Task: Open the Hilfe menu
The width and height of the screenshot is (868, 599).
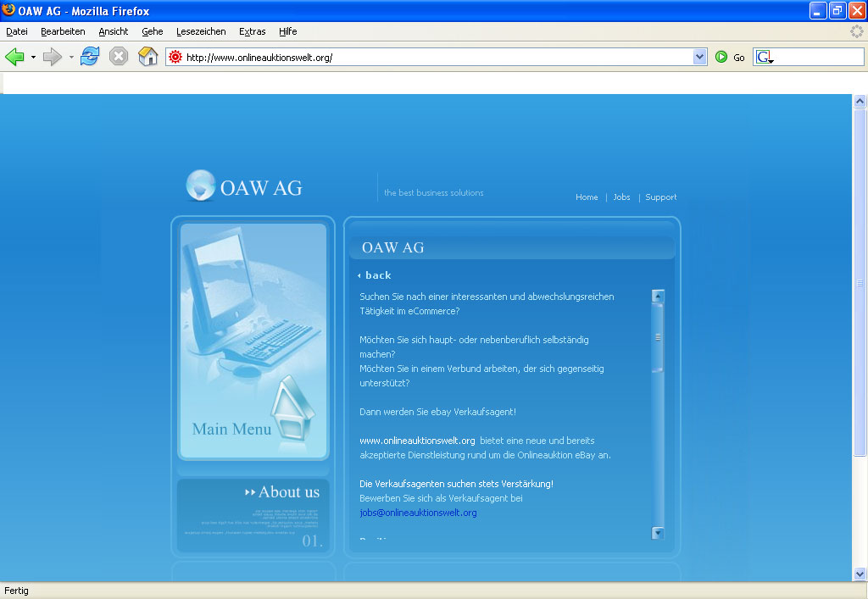Action: coord(288,31)
